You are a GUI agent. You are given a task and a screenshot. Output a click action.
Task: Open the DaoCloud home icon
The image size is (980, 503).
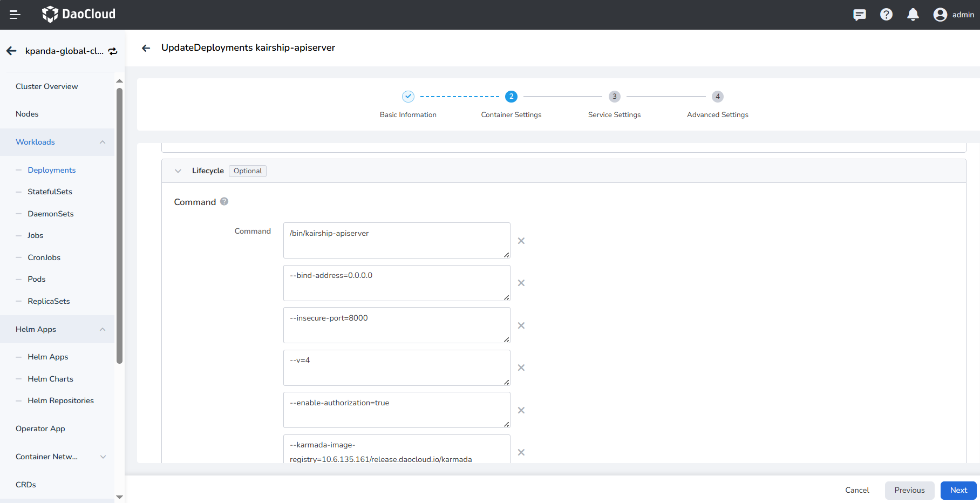[x=50, y=14]
